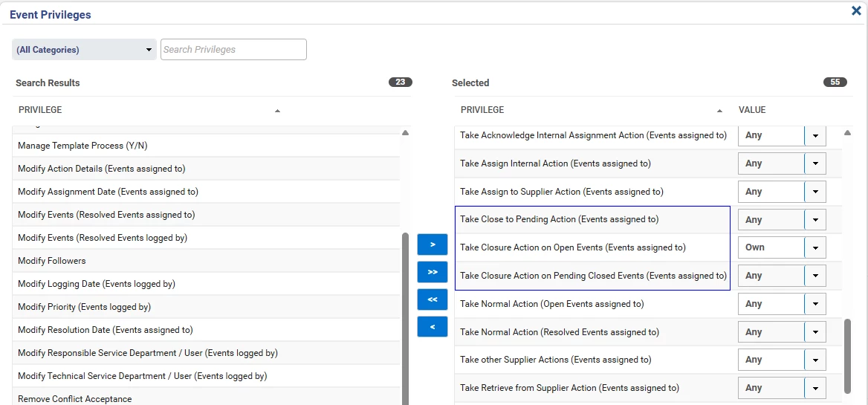868x405 pixels.
Task: Open value dropdown for Closure Action on Open Events
Action: 815,247
